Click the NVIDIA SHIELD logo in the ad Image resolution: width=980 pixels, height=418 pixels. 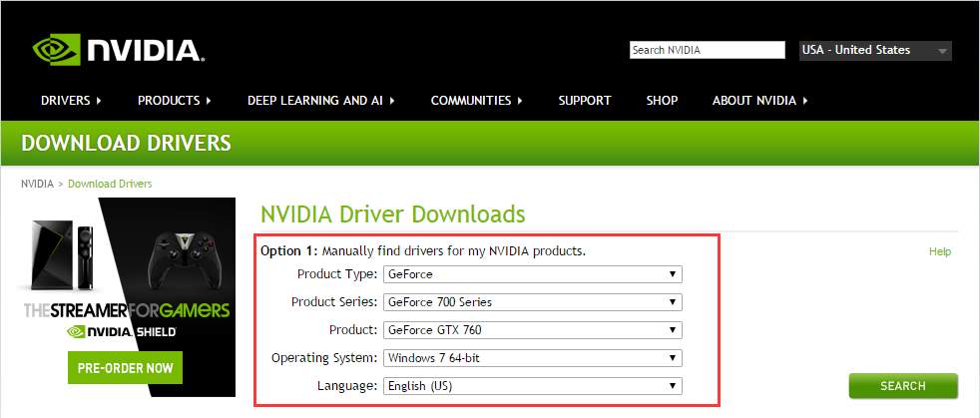pos(122,332)
